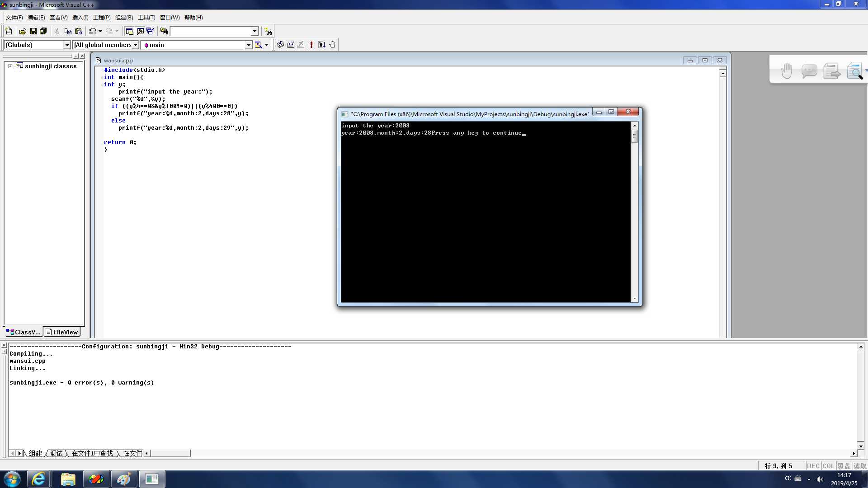Switch to the FileView tab
Image resolution: width=868 pixels, height=488 pixels.
point(62,332)
